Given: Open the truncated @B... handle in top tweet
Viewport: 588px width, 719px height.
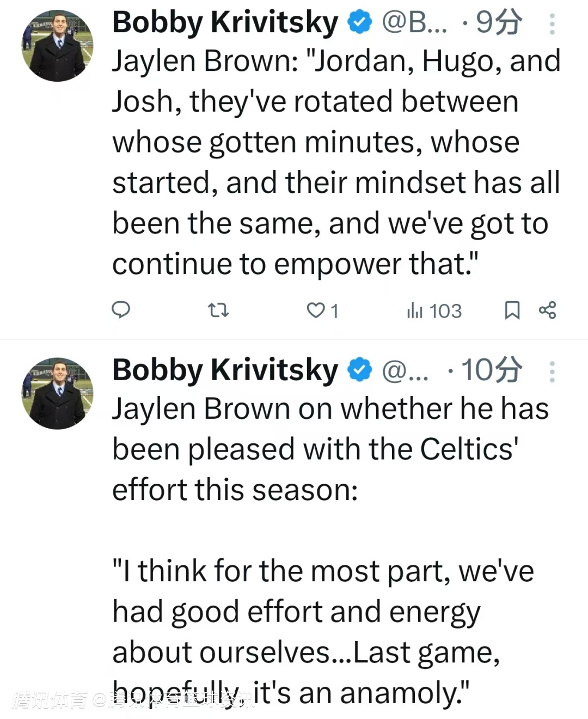Looking at the screenshot, I should (x=414, y=23).
